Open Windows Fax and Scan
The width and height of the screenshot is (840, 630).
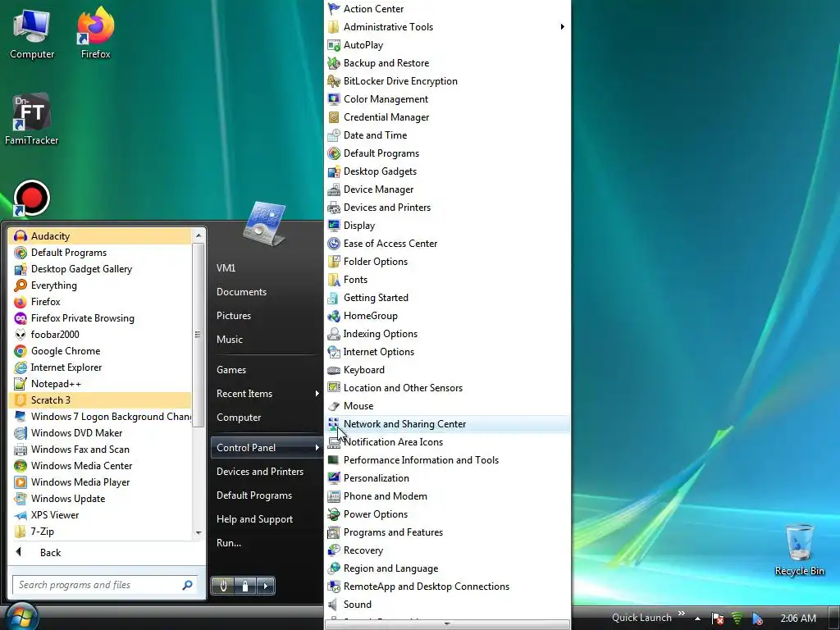[100, 450]
